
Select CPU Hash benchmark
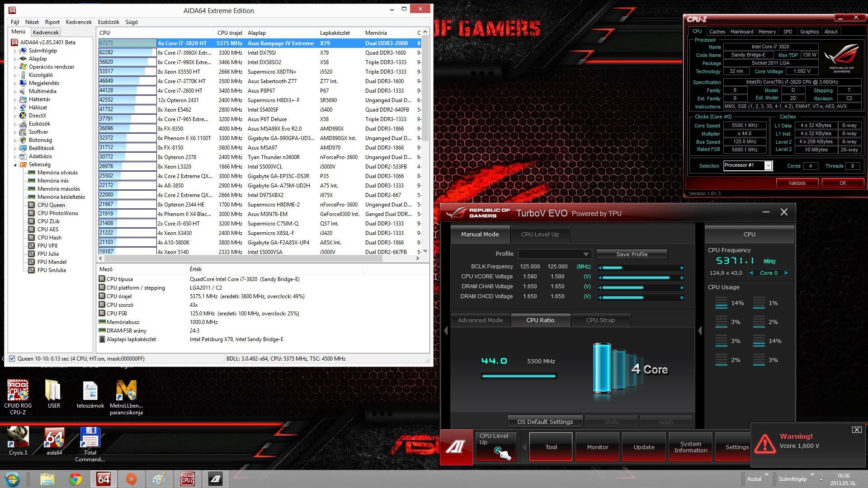click(x=49, y=237)
